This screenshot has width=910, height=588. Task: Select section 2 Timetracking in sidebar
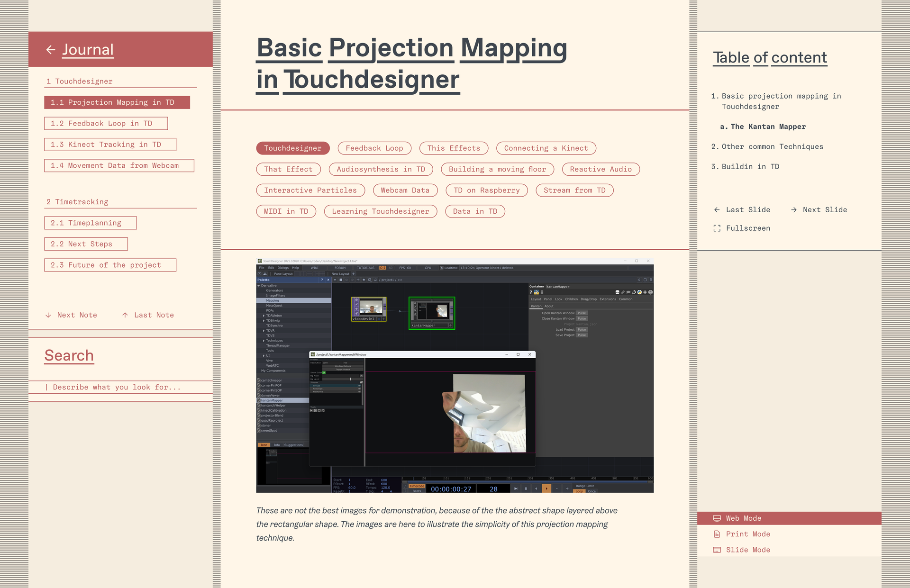pos(120,202)
